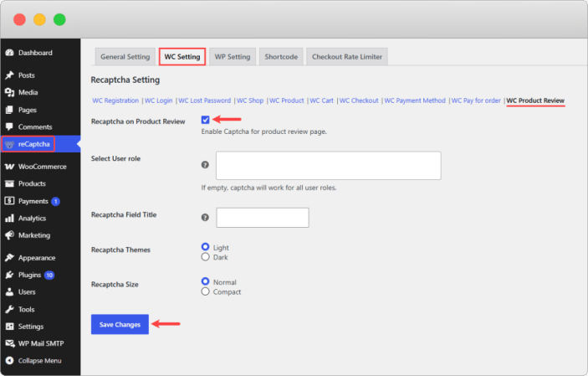
Task: Open WC Payment Method section link
Action: [415, 100]
